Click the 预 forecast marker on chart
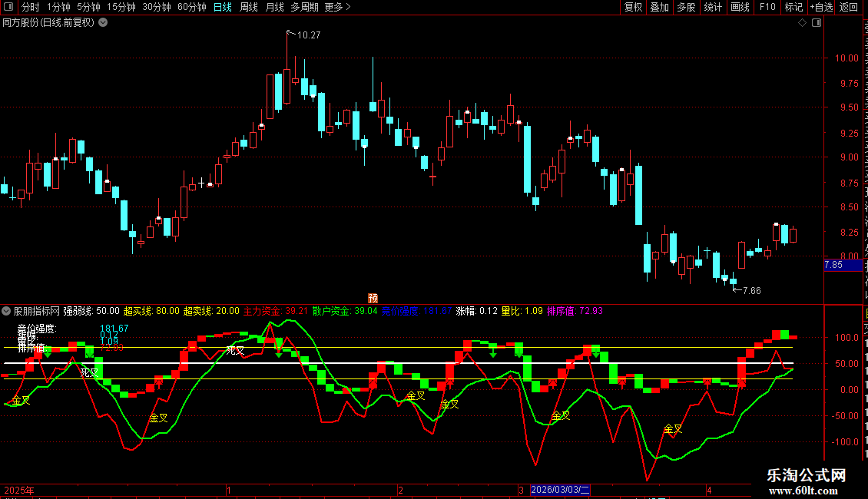The height and width of the screenshot is (499, 868). [x=373, y=298]
